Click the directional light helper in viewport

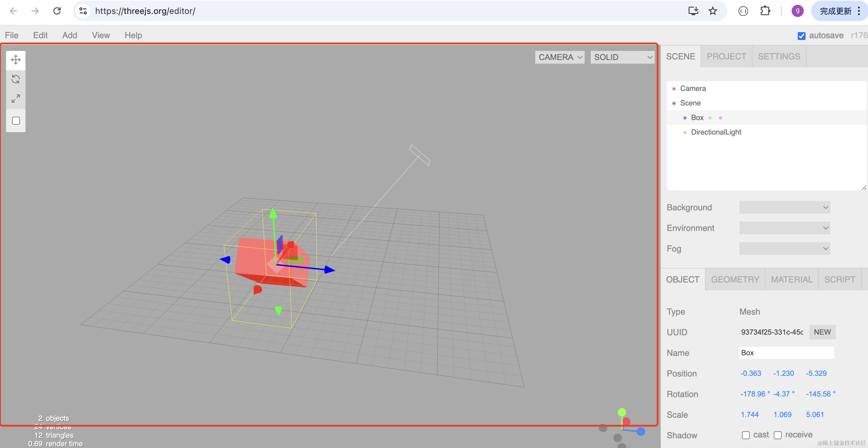[419, 155]
